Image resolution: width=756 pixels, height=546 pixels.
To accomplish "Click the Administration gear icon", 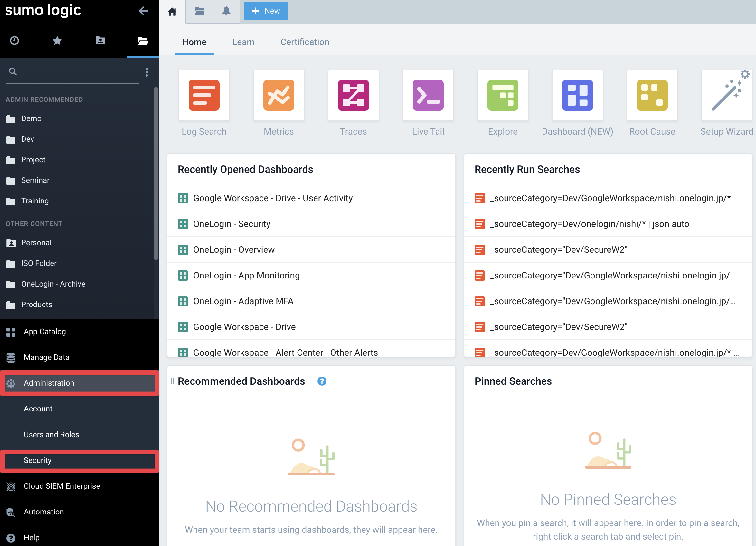I will 11,384.
